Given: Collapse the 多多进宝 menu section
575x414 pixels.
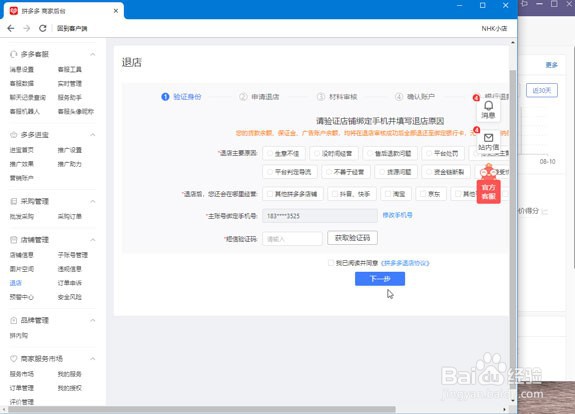Looking at the screenshot, I should click(93, 135).
